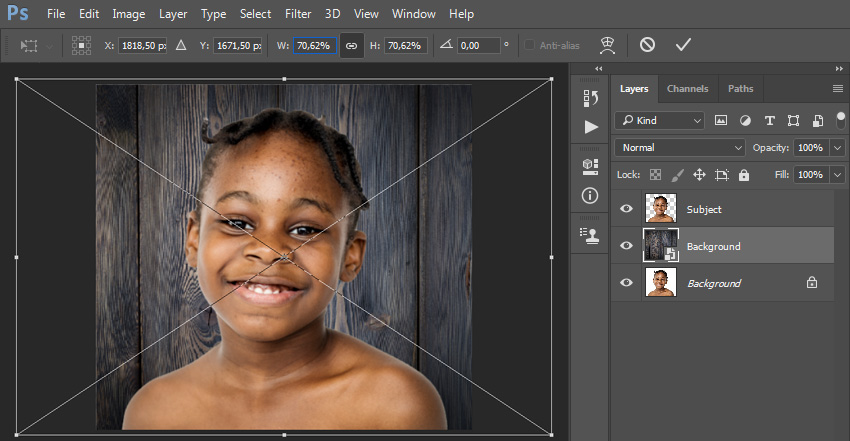Viewport: 850px width, 441px height.
Task: Filter layers by type using T icon
Action: (769, 121)
